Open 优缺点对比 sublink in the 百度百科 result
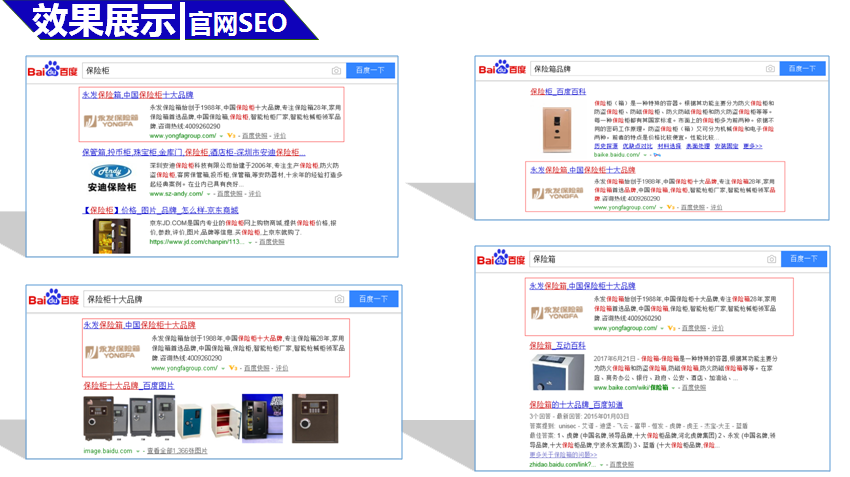Viewport: 850px width, 477px height. [638, 146]
